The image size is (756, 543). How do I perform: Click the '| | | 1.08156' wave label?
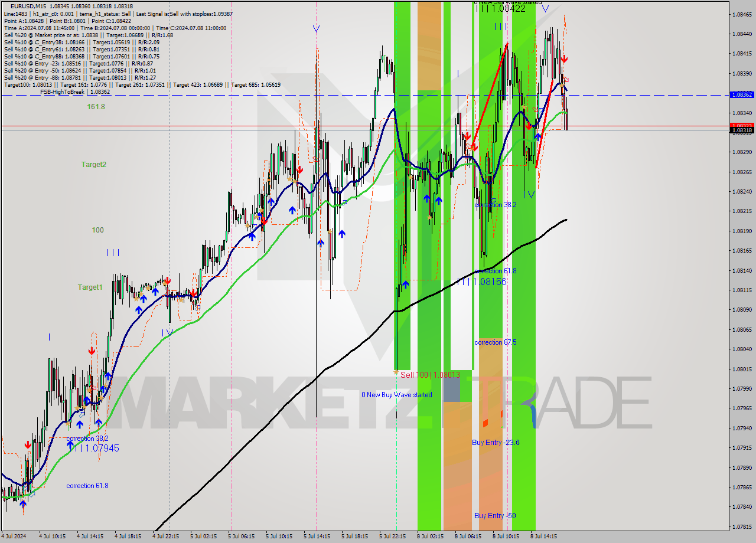(x=481, y=282)
